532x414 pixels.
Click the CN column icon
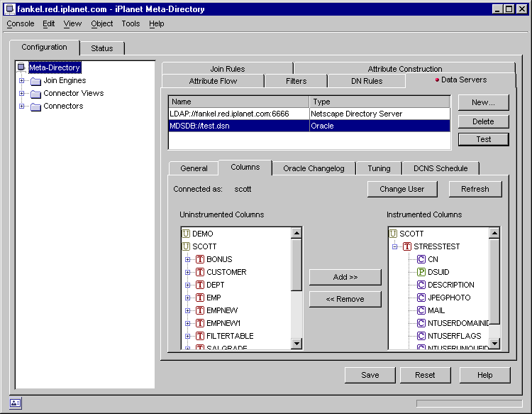point(421,259)
